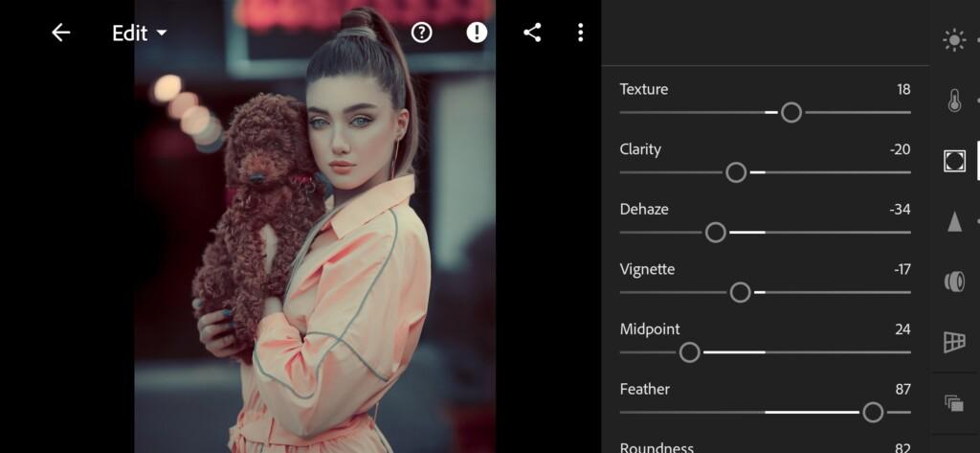
Task: Tap the exclamation alert icon
Action: [477, 33]
